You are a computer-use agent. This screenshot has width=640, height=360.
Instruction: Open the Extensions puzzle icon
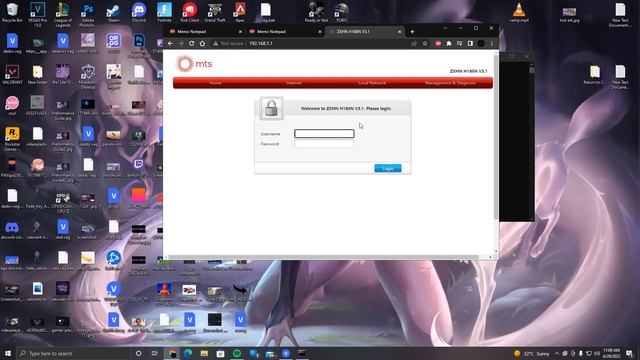(x=449, y=43)
